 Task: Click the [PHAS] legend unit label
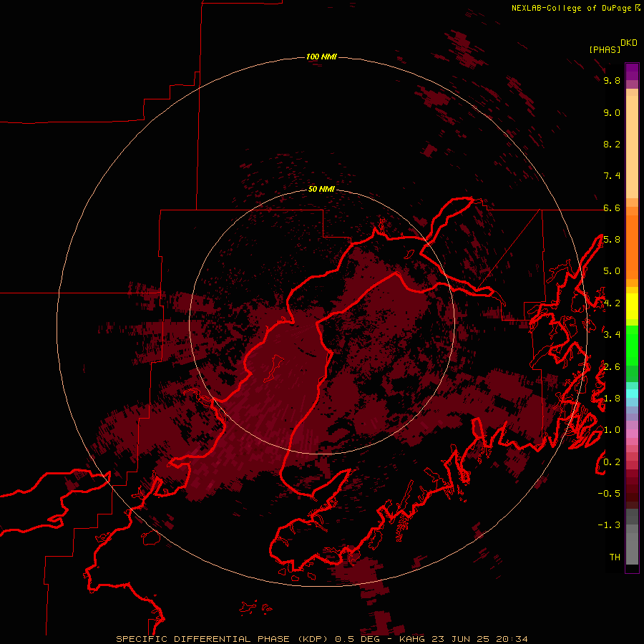605,49
